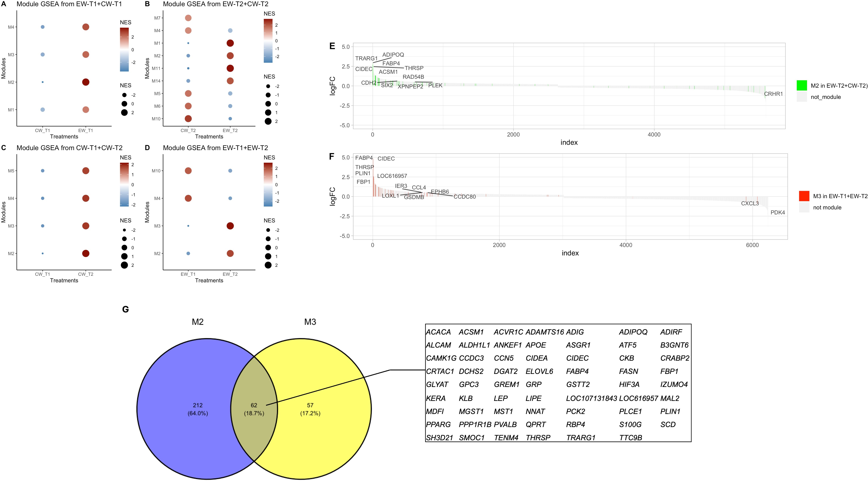
Task: Click the 'index' axis label of panel E
Action: (569, 143)
